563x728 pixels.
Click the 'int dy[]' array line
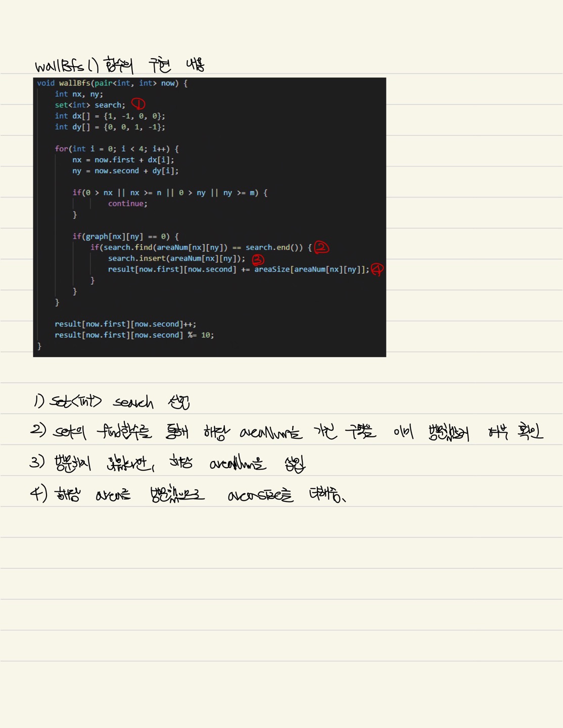[x=110, y=127]
